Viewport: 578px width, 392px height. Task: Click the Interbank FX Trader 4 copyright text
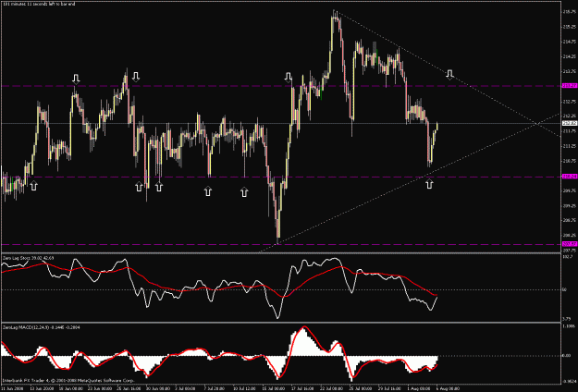(68, 381)
